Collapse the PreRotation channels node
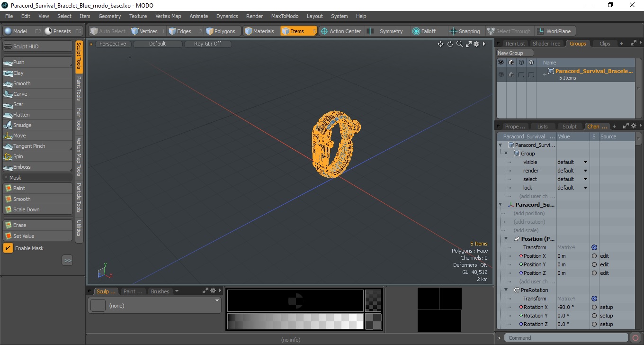 point(506,290)
